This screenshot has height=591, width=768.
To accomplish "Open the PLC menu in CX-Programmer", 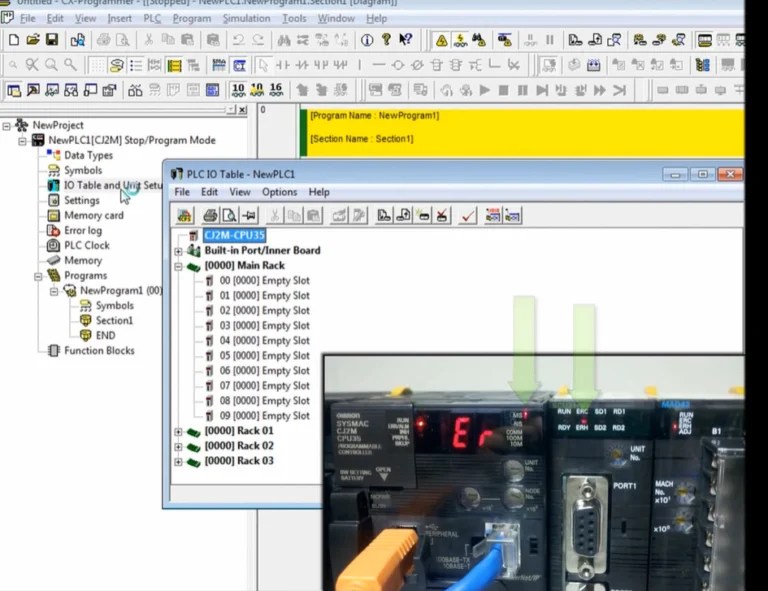I will [x=152, y=19].
